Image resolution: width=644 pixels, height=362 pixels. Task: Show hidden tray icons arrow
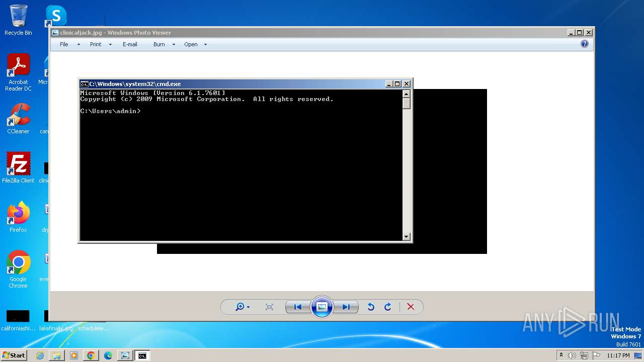coord(561,355)
